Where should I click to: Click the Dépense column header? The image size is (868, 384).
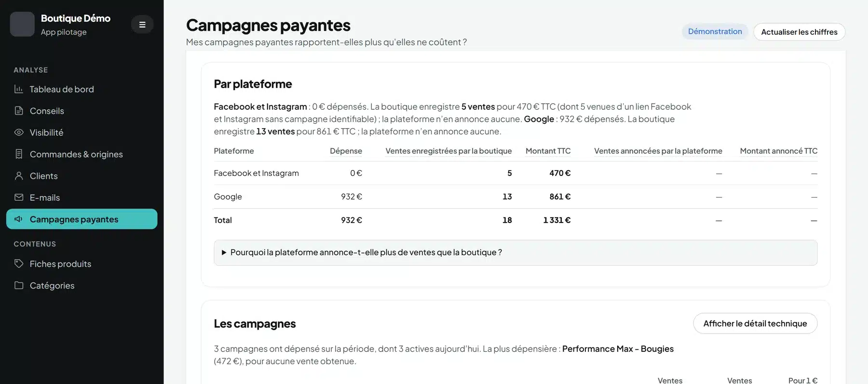346,151
